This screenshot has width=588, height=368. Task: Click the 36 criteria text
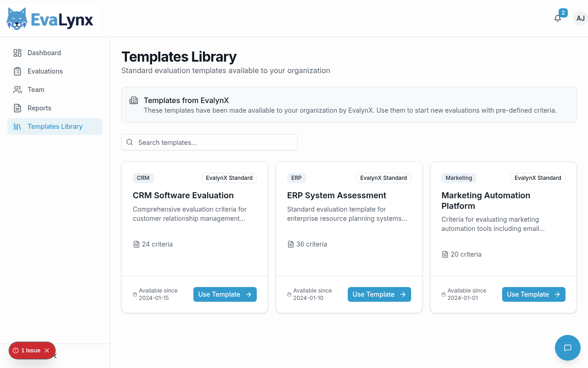click(312, 244)
